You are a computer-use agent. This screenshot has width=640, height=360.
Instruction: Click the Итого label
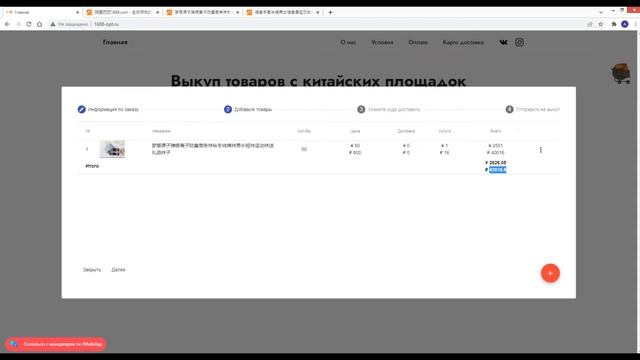tap(92, 166)
